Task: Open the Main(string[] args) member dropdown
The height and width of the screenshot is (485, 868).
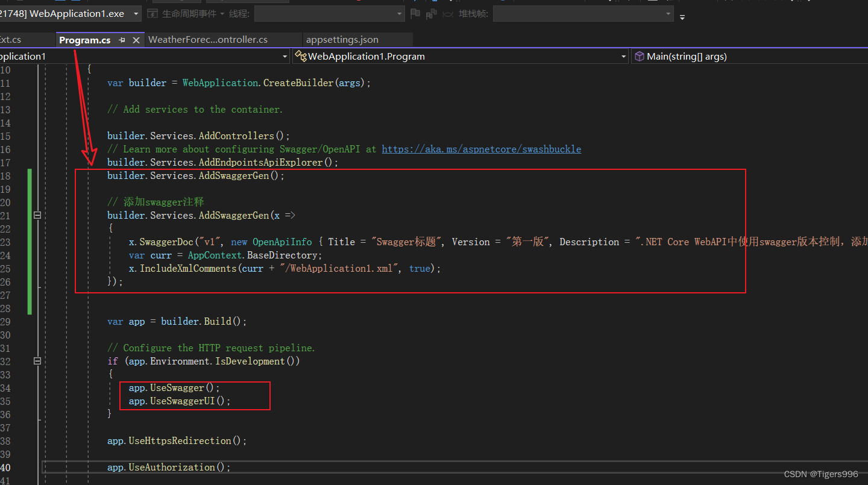Action: (749, 57)
